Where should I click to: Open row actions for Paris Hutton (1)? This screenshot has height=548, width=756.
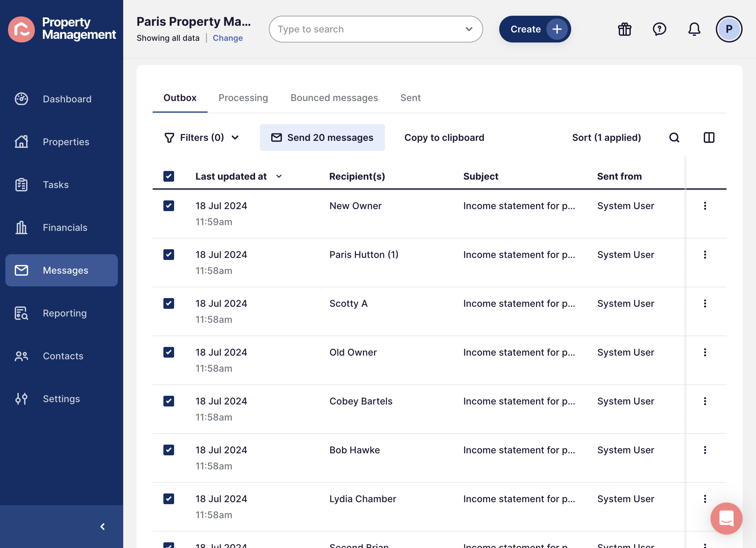(x=705, y=255)
